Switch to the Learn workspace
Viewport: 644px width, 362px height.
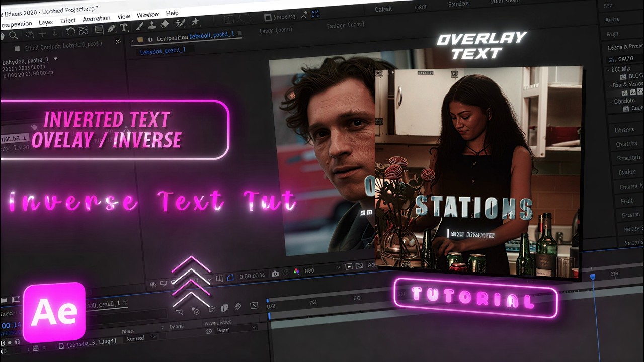click(421, 6)
